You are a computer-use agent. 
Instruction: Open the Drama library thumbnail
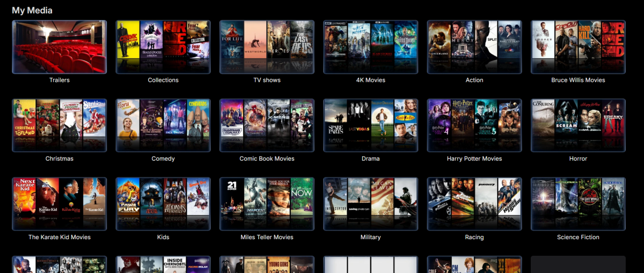371,125
